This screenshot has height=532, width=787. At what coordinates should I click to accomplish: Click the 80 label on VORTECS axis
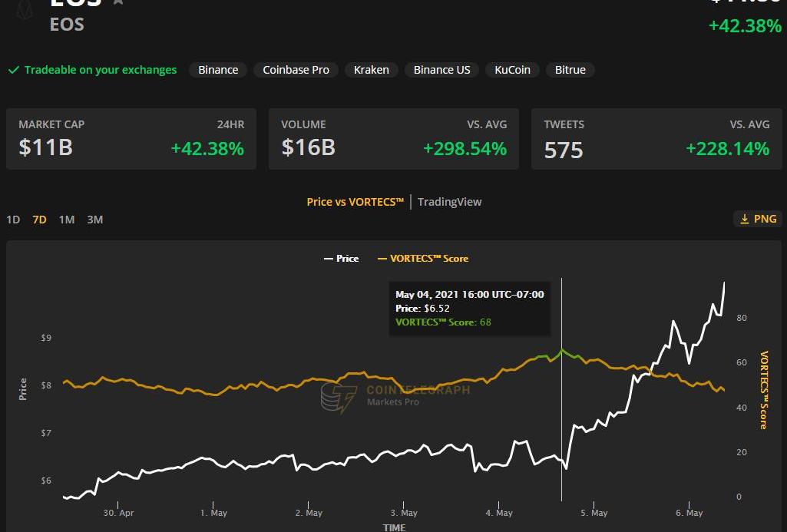pos(742,318)
